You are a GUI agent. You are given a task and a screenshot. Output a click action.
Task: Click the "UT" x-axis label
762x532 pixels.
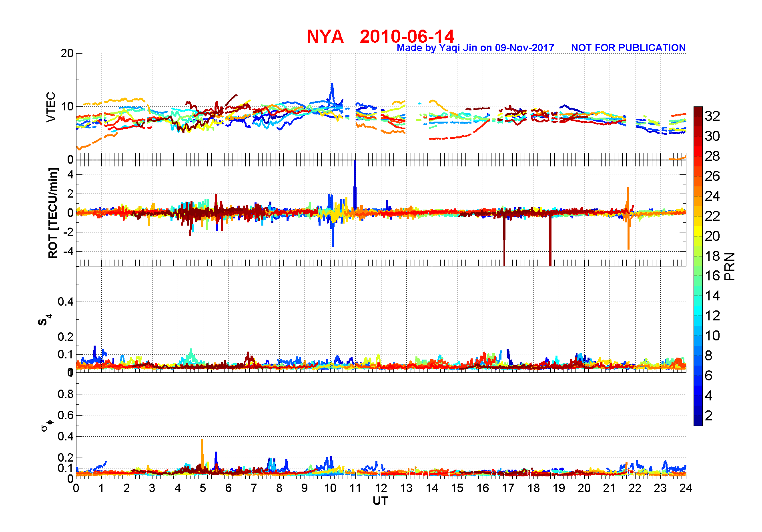point(380,501)
